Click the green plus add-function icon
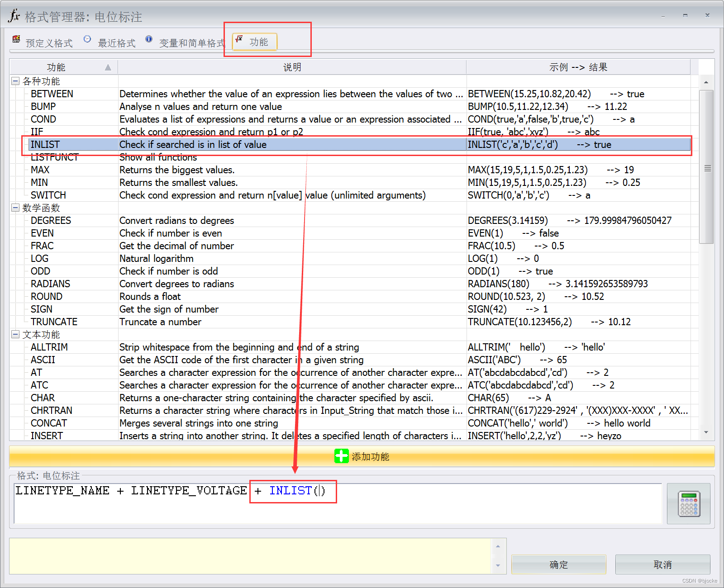The width and height of the screenshot is (724, 588). (341, 456)
